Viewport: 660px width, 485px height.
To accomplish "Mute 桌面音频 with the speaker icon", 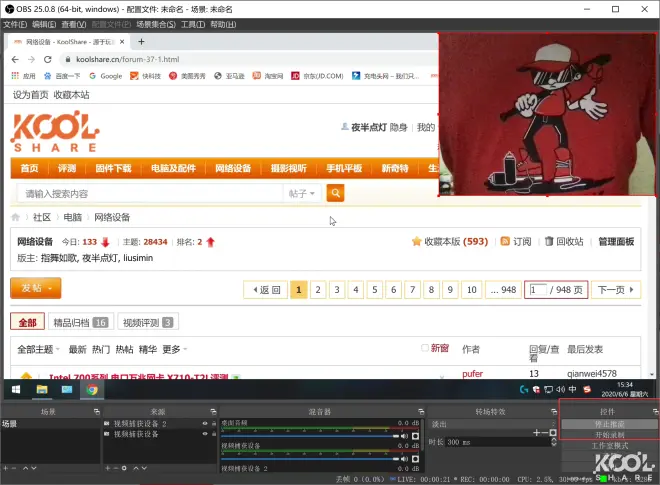I will coord(405,436).
